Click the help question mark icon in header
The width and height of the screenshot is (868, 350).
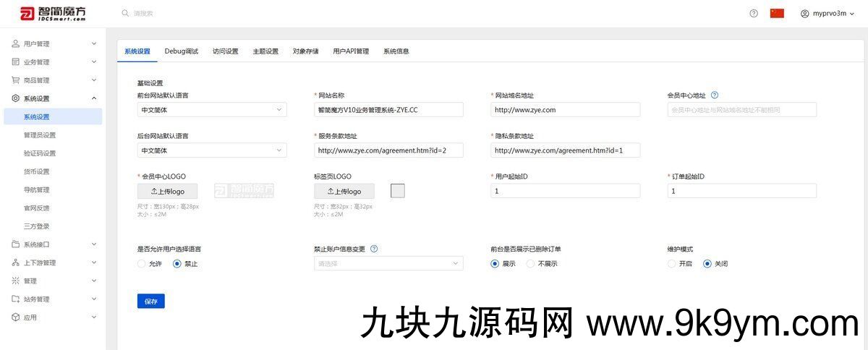754,13
